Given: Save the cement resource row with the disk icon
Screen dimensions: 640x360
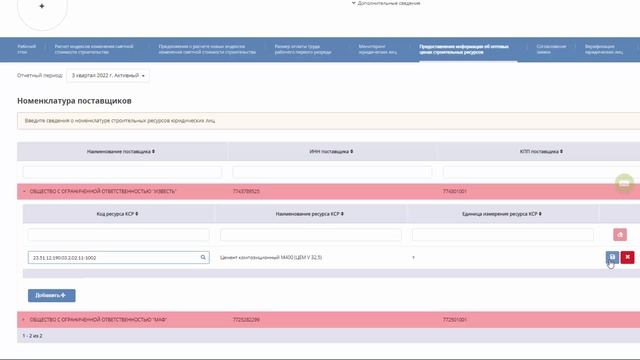Looking at the screenshot, I should coord(612,257).
